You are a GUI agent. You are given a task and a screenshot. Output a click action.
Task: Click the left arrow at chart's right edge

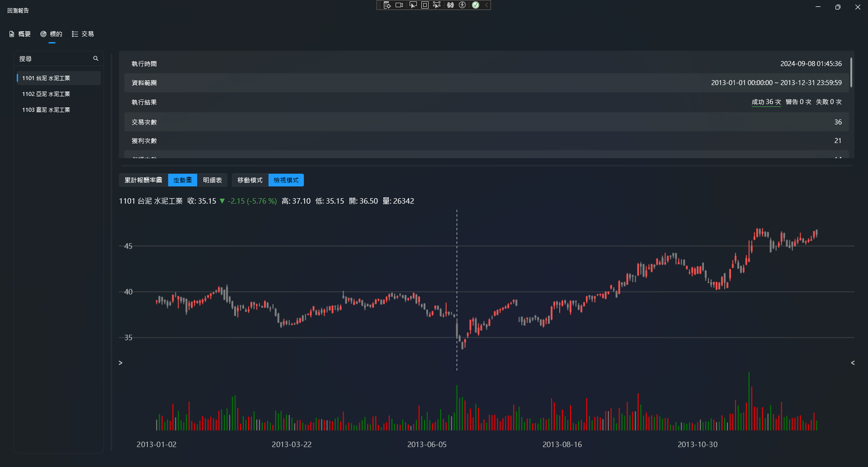pyautogui.click(x=853, y=363)
